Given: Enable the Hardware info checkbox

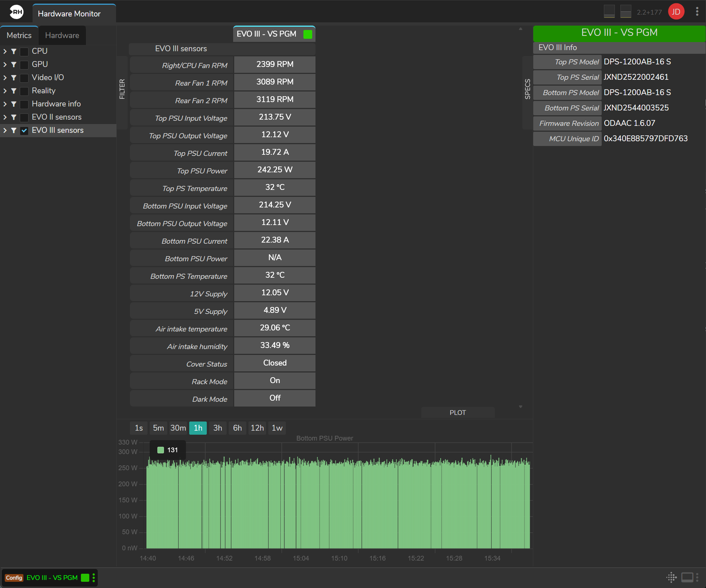Looking at the screenshot, I should point(24,104).
